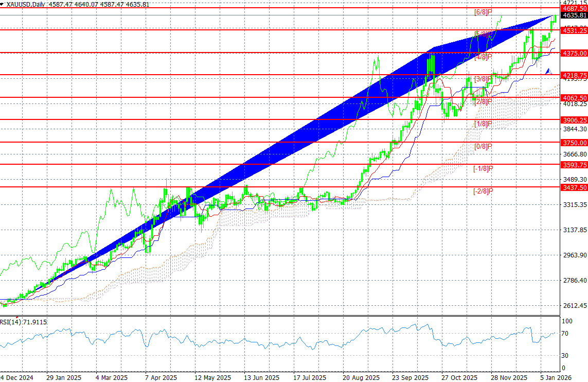The image size is (588, 382).
Task: Click the [0/8]P Murrey level label
Action: [x=484, y=146]
